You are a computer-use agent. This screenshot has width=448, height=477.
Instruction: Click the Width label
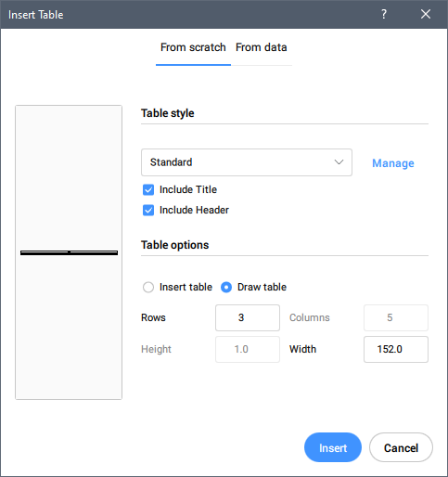click(302, 349)
